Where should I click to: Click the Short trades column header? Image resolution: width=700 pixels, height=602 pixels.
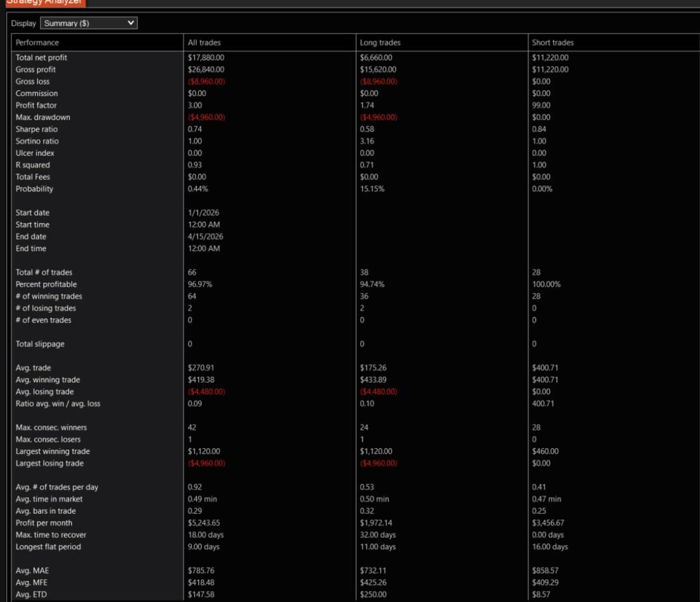pos(553,43)
